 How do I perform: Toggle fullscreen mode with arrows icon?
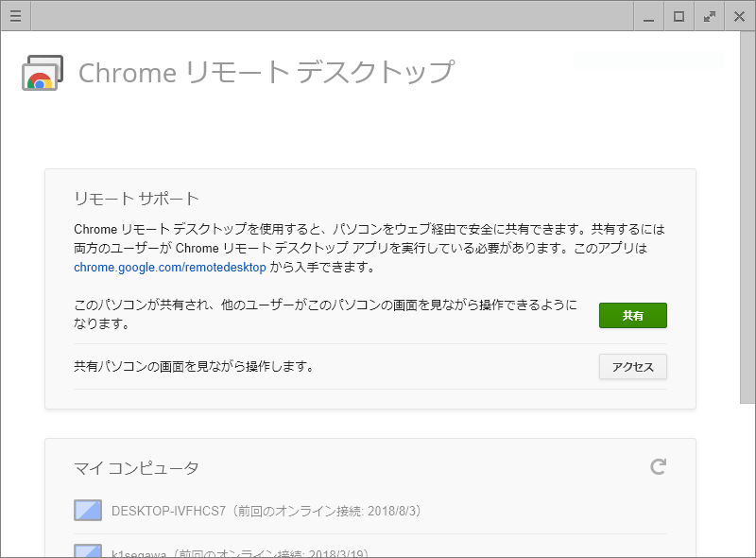[710, 16]
